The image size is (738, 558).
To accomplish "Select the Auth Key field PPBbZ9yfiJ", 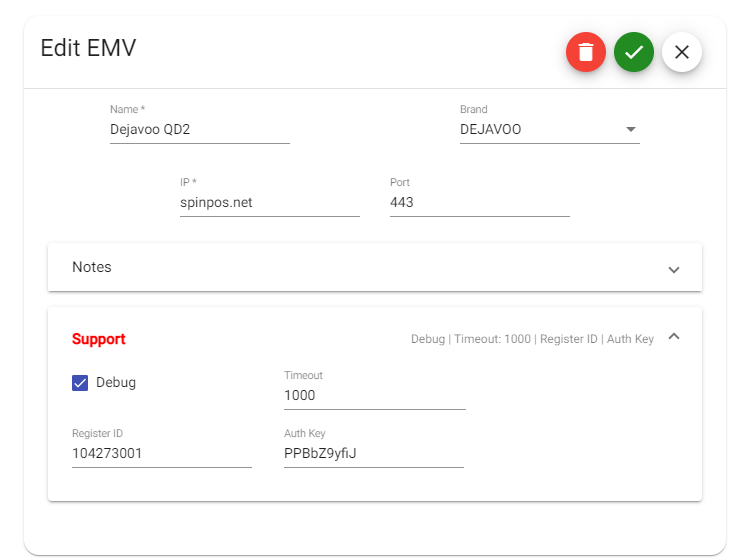I will (x=374, y=453).
